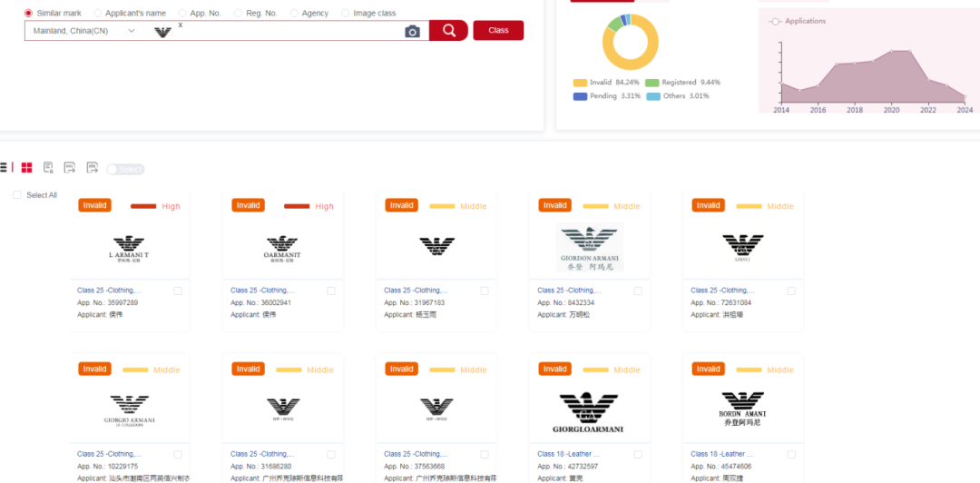This screenshot has height=483, width=980.
Task: Select the Image class radio button
Action: click(x=346, y=13)
